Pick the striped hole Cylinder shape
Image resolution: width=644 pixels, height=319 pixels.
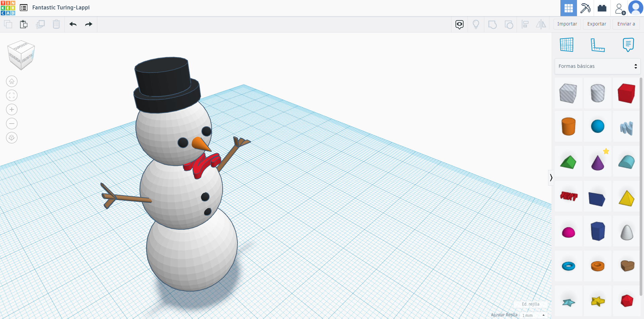tap(597, 93)
